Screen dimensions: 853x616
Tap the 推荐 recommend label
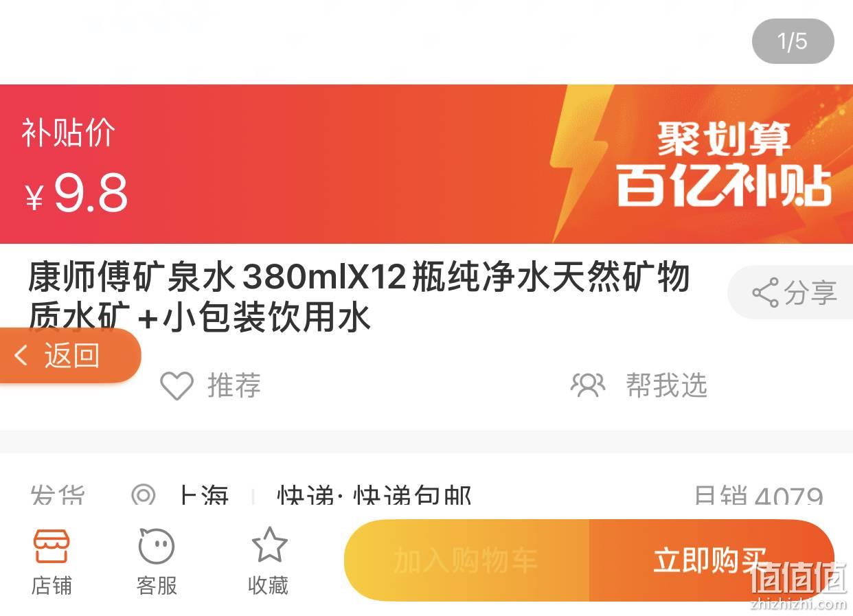point(234,385)
